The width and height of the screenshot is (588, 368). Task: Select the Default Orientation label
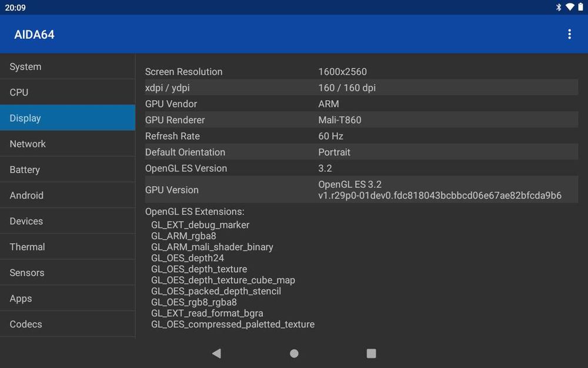[x=185, y=152]
